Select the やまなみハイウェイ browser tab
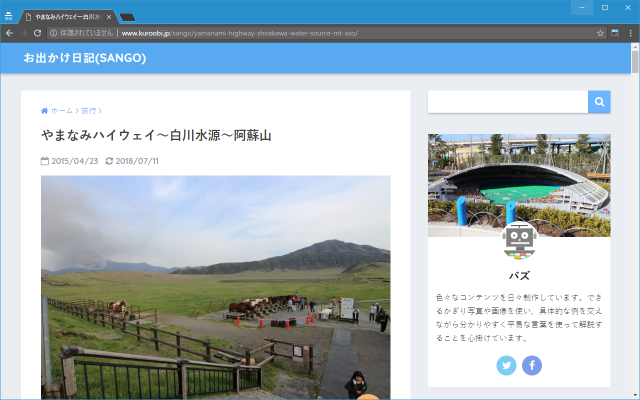Viewport: 640px width, 400px height. (67, 17)
